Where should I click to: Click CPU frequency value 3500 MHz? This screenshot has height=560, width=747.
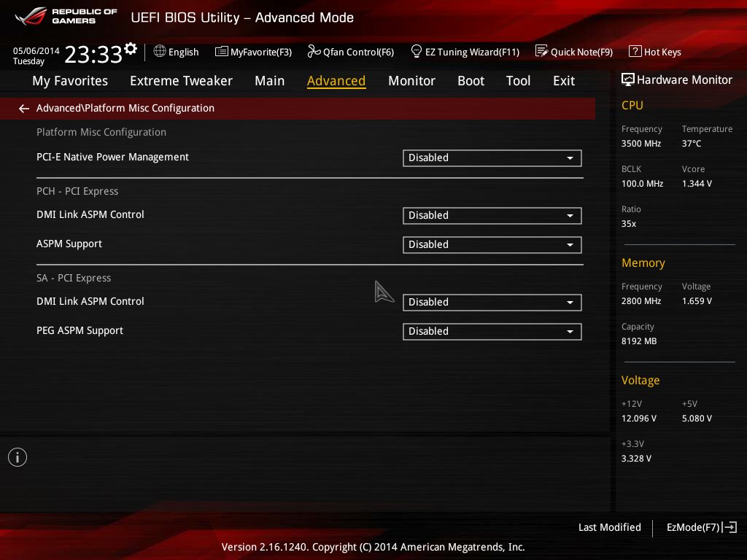tap(641, 144)
